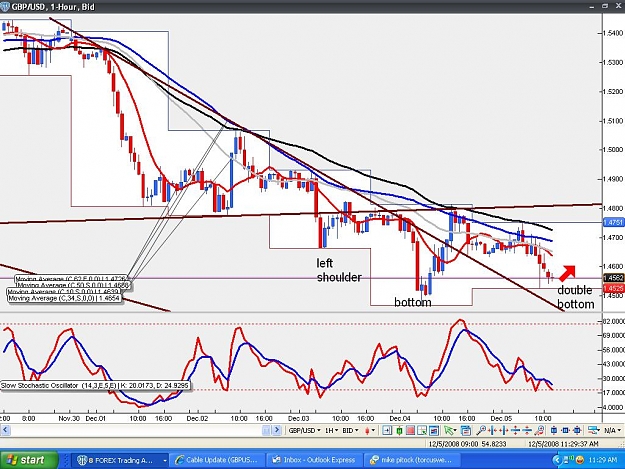Click the vertical compress chart icon

[x=527, y=430]
